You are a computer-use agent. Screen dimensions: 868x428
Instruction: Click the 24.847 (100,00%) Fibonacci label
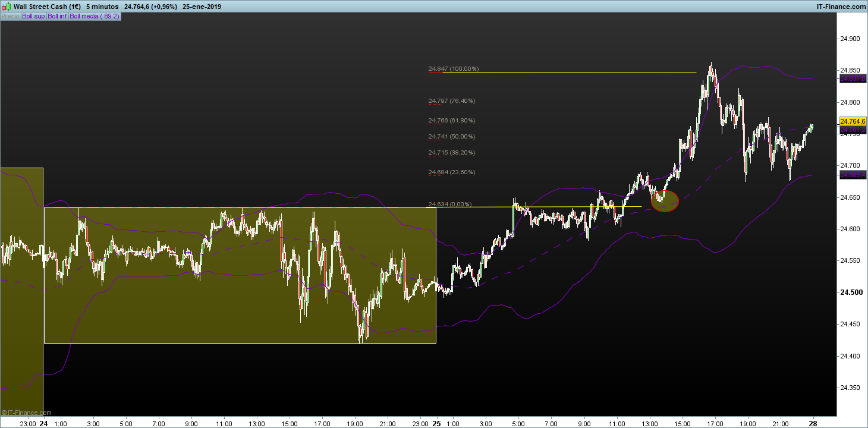click(453, 69)
